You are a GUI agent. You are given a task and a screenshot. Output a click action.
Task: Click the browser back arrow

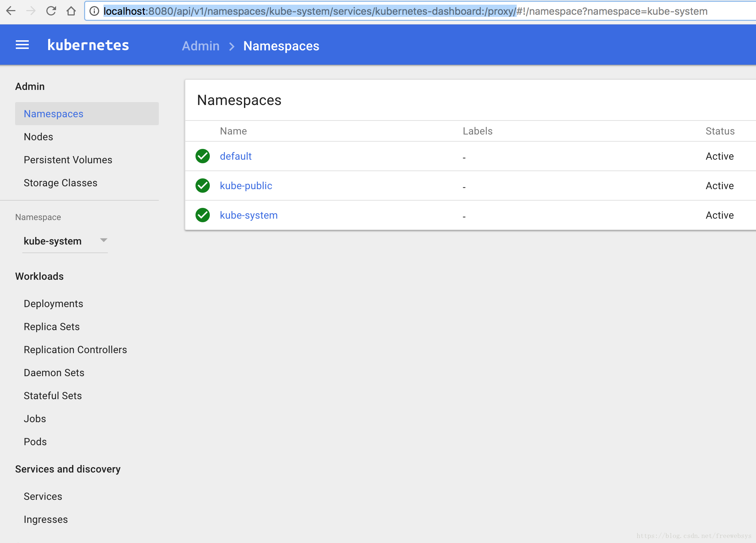(11, 11)
